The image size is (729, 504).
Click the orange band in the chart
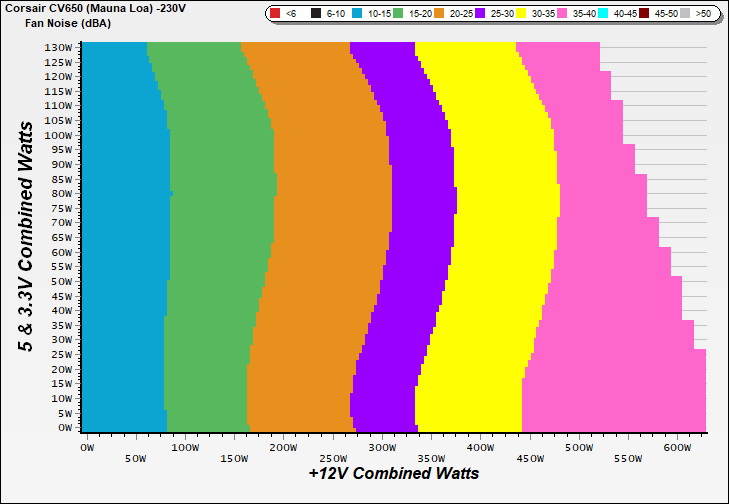320,240
